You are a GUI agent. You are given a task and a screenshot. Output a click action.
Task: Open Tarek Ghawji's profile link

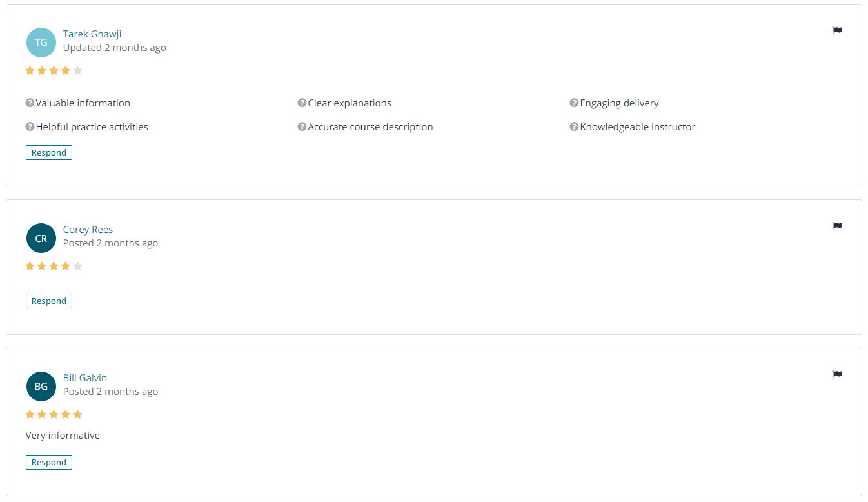pyautogui.click(x=92, y=34)
